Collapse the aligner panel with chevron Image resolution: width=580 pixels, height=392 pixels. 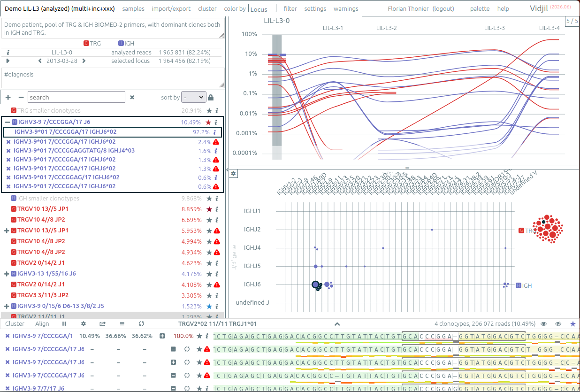coord(337,324)
